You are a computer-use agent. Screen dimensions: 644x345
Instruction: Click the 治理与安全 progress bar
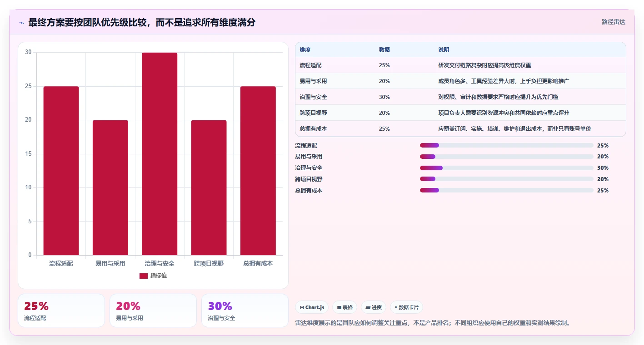507,168
